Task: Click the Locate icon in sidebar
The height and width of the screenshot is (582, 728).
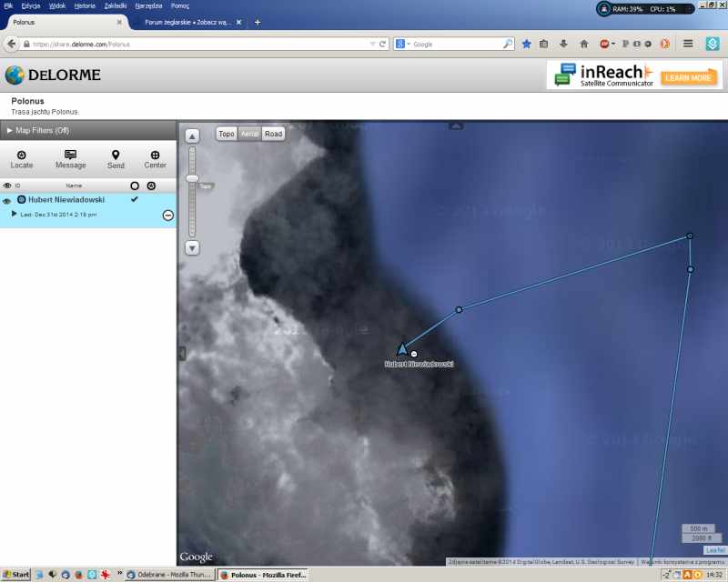Action: (x=22, y=156)
